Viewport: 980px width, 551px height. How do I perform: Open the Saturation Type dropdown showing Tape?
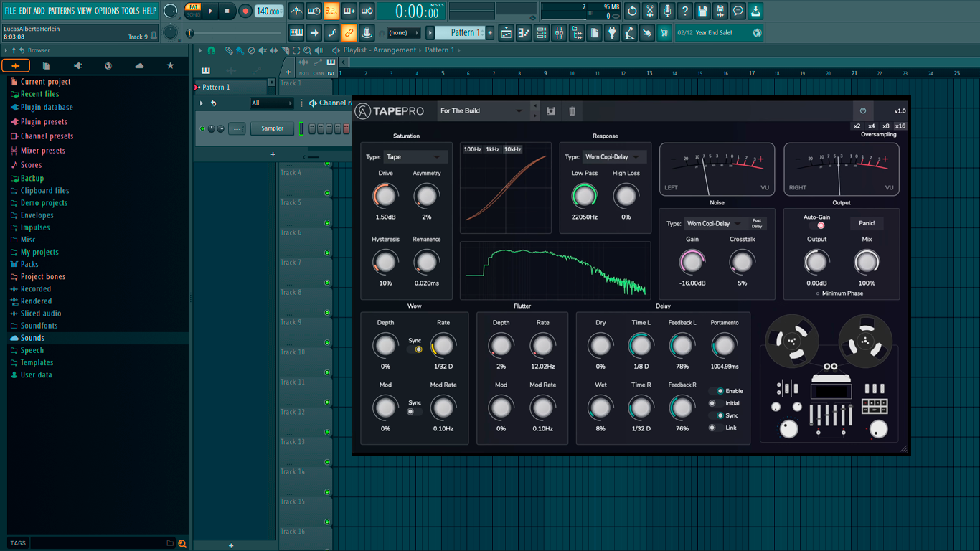coord(415,157)
